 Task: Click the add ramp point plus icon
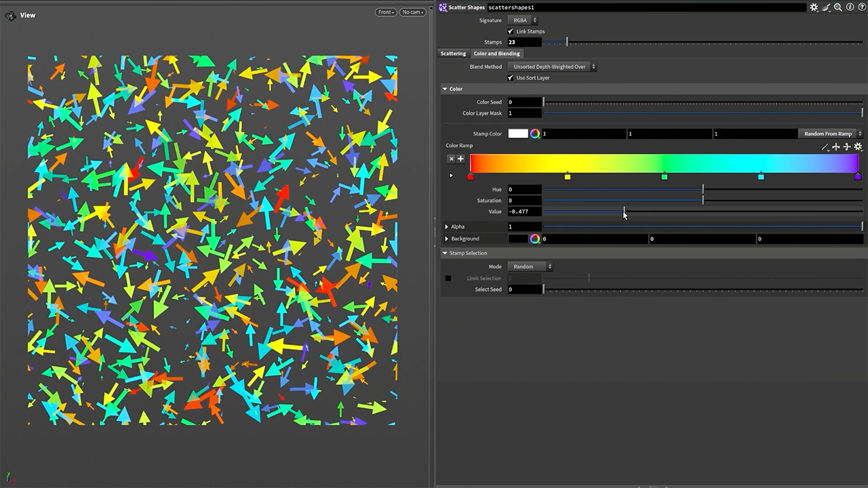point(460,159)
